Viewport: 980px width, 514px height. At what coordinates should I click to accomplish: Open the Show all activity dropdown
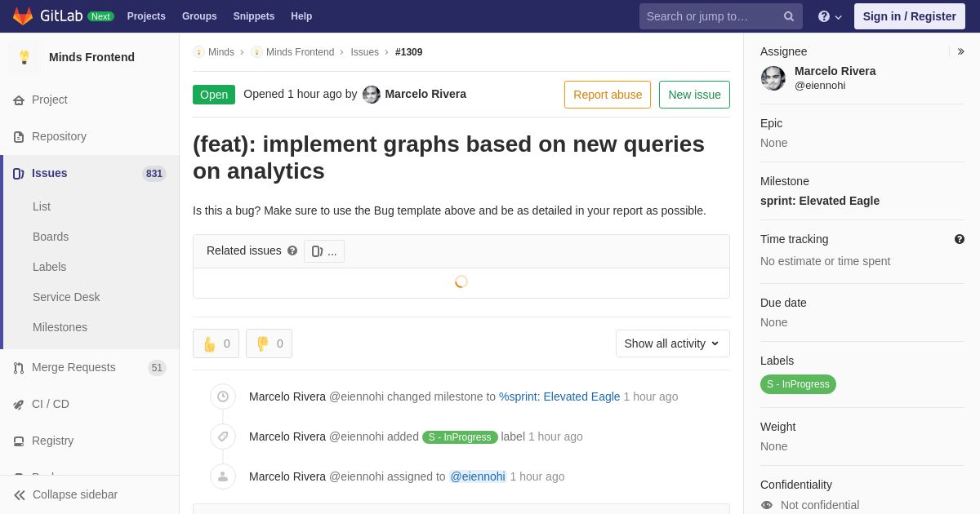(x=672, y=343)
